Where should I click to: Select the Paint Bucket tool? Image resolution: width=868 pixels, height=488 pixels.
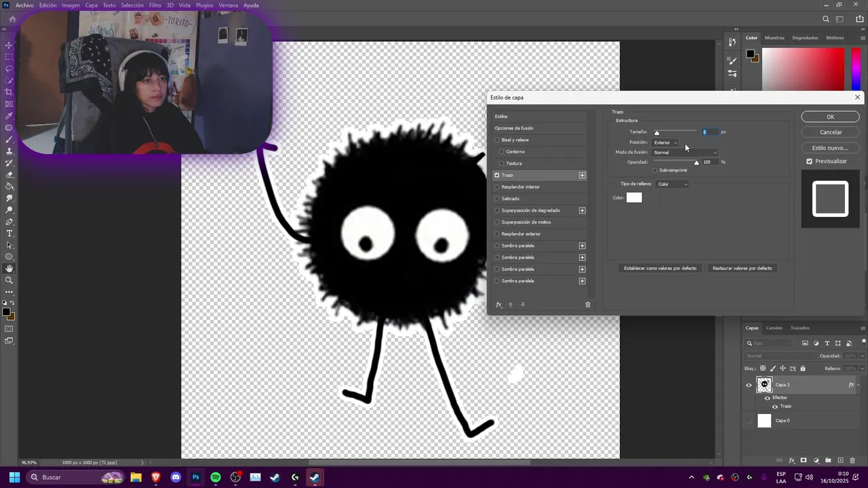[9, 186]
